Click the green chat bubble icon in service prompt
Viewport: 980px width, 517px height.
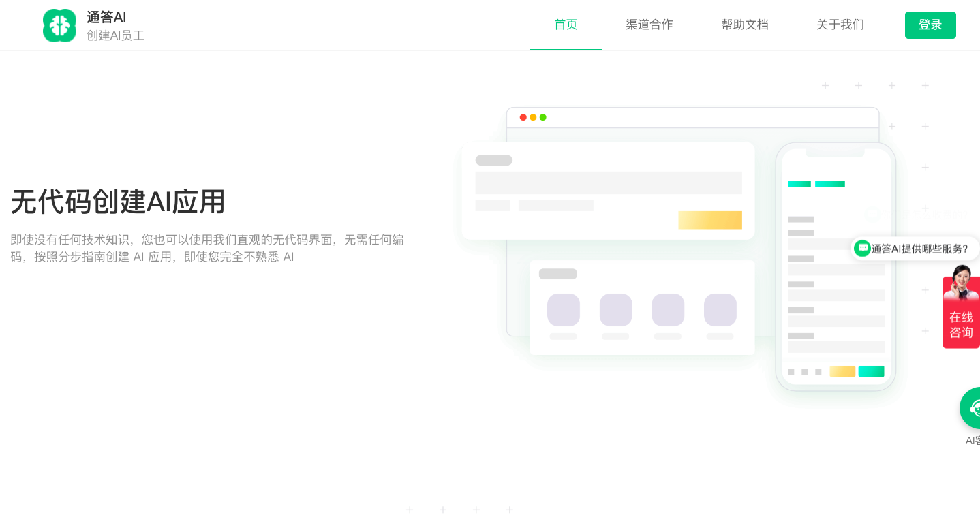point(863,249)
